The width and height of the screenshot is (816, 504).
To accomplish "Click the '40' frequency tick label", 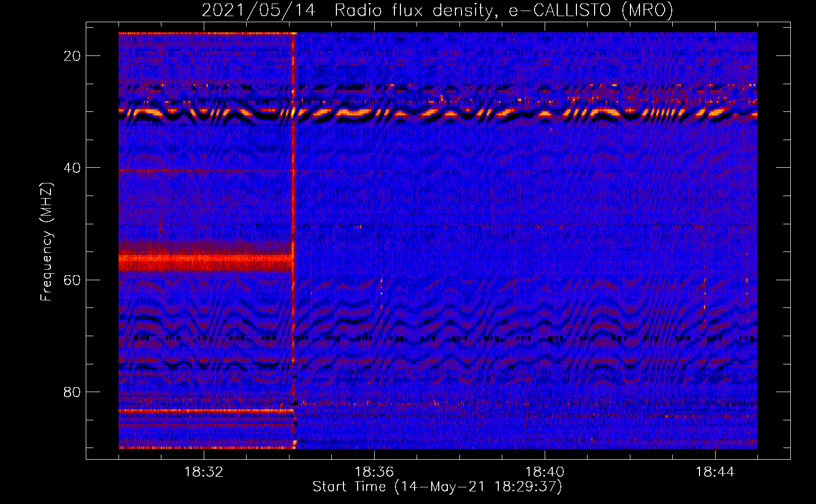I will [73, 168].
